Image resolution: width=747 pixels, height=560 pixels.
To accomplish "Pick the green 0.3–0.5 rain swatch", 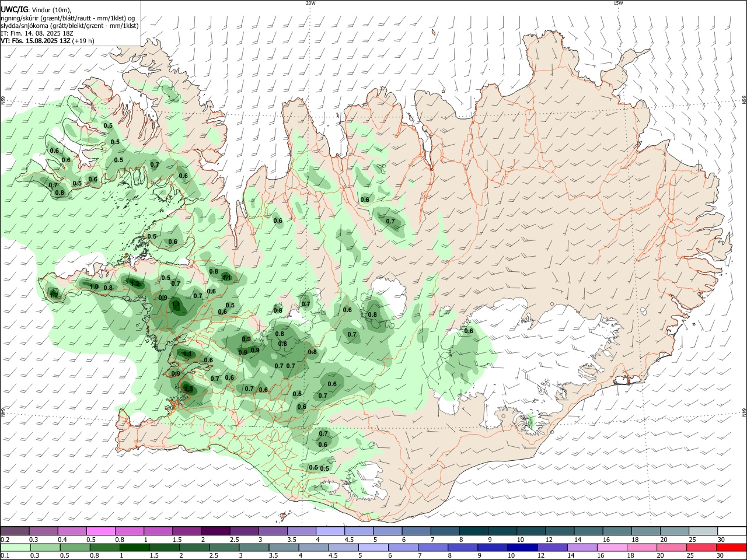I will 45,547.
